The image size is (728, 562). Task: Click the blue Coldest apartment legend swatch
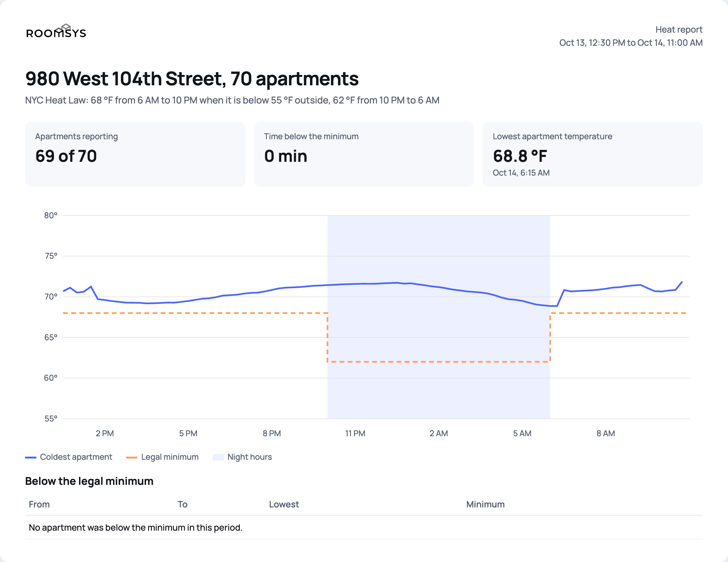(31, 457)
